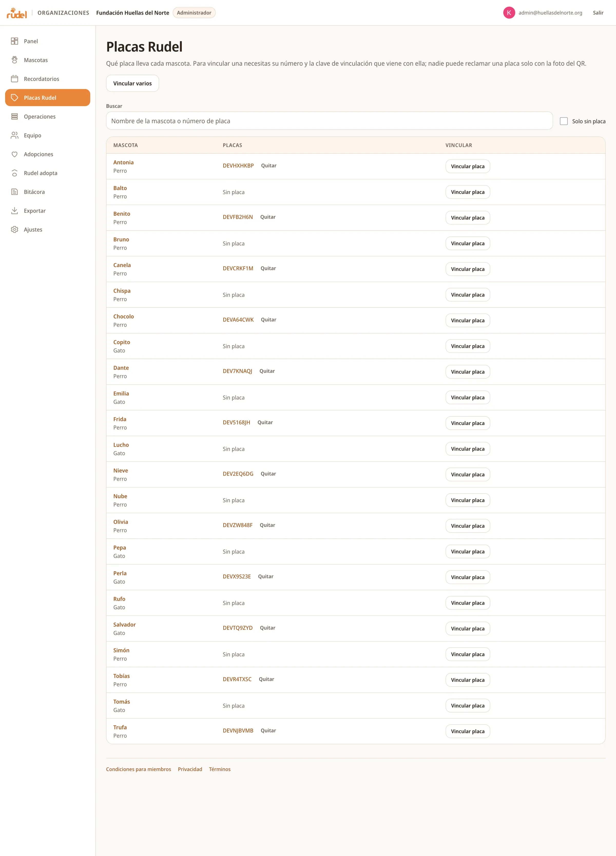Click the Exportar download icon

[x=14, y=211]
